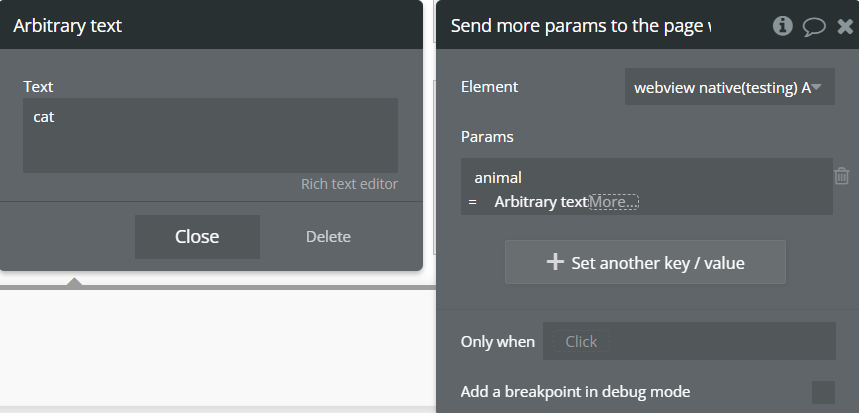Click the Only when label
Viewport: 859px width, 413px height.
pyautogui.click(x=497, y=342)
